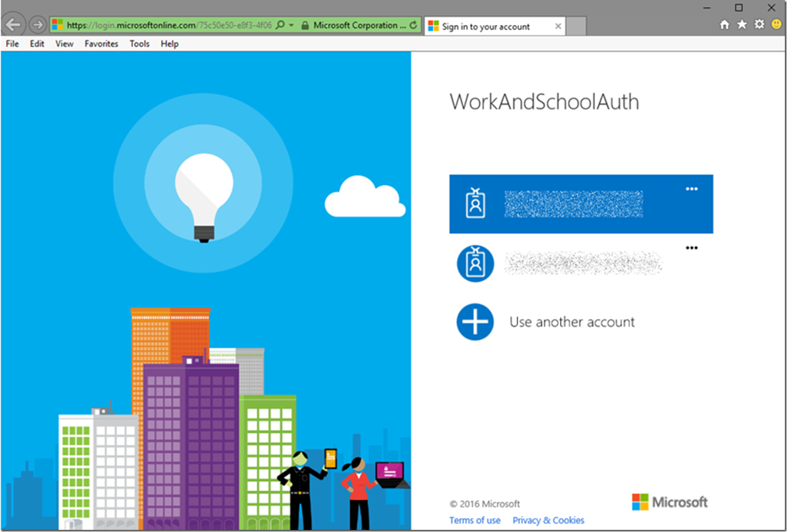This screenshot has width=787, height=532.
Task: Click the search magnifier in address bar
Action: pos(280,25)
